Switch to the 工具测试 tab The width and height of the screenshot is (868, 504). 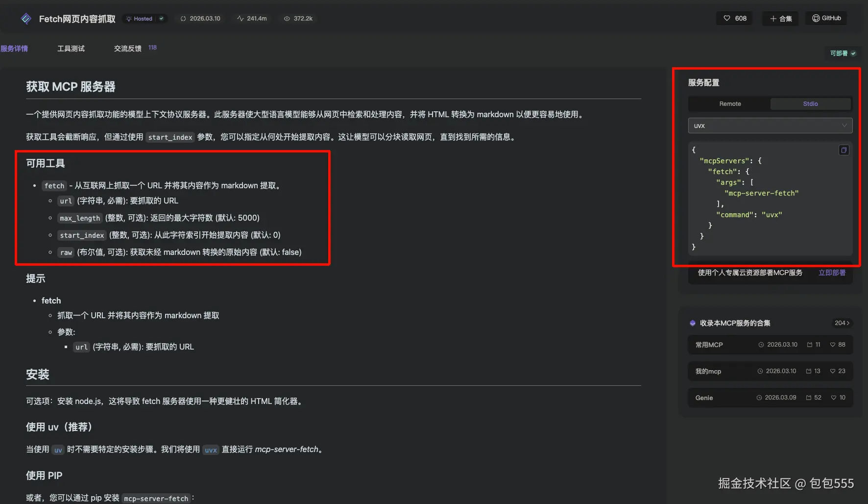click(71, 48)
